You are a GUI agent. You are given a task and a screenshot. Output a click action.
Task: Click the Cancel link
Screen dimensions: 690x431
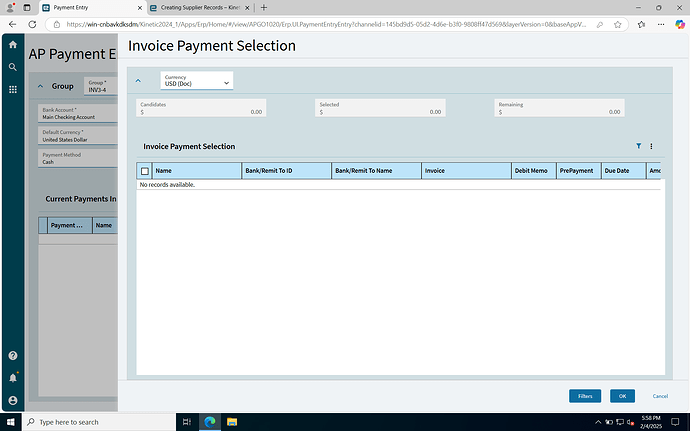click(660, 396)
